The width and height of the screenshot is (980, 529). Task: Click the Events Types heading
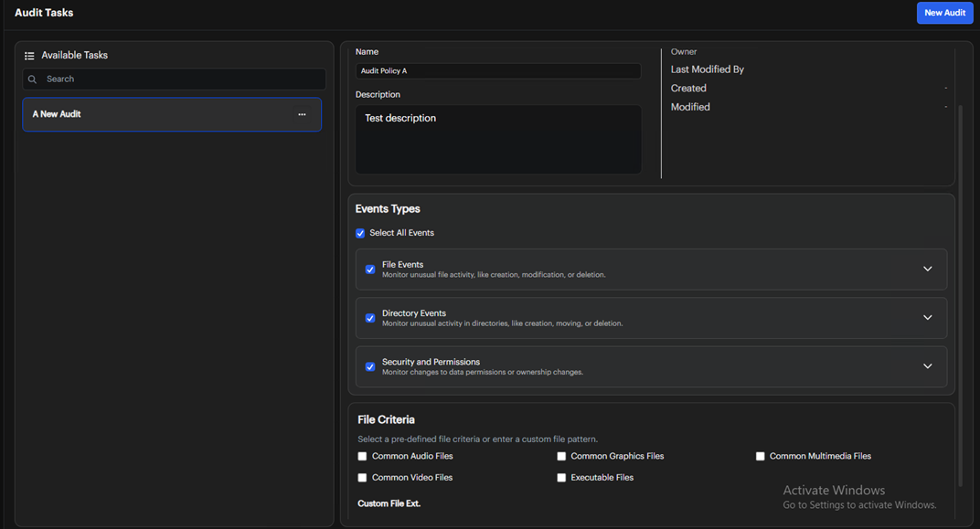click(388, 208)
